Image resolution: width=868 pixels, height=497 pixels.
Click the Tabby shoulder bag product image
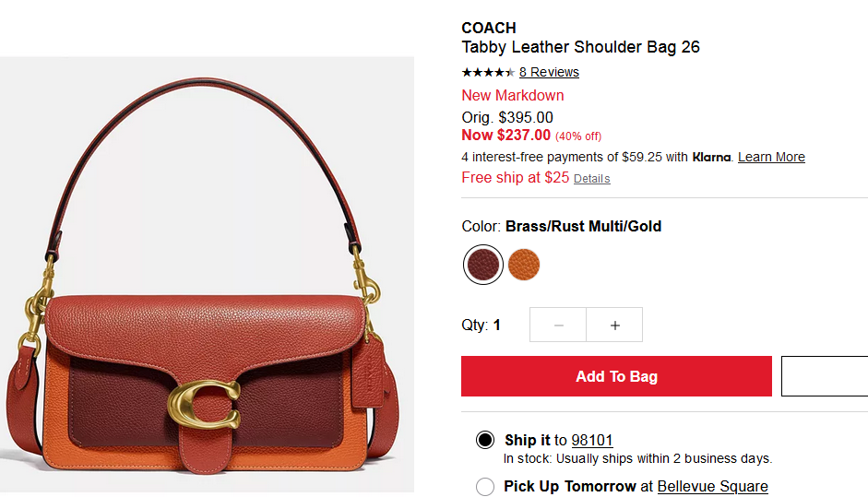(x=207, y=275)
